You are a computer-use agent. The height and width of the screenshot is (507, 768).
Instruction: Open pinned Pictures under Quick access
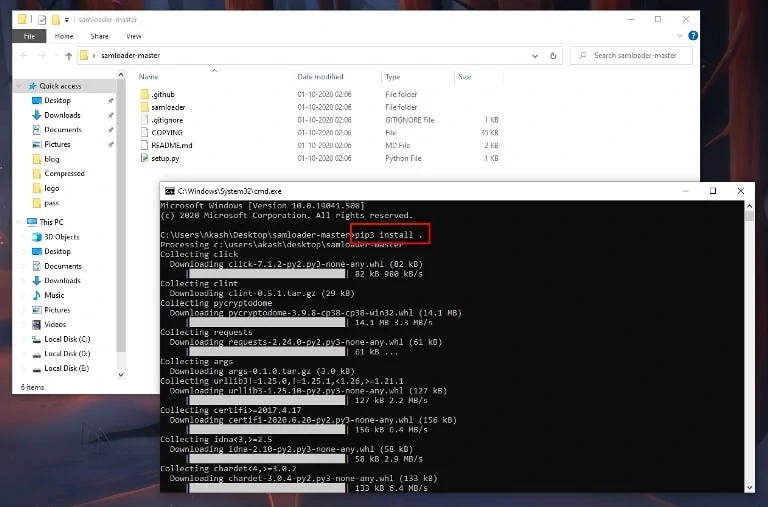pyautogui.click(x=57, y=145)
